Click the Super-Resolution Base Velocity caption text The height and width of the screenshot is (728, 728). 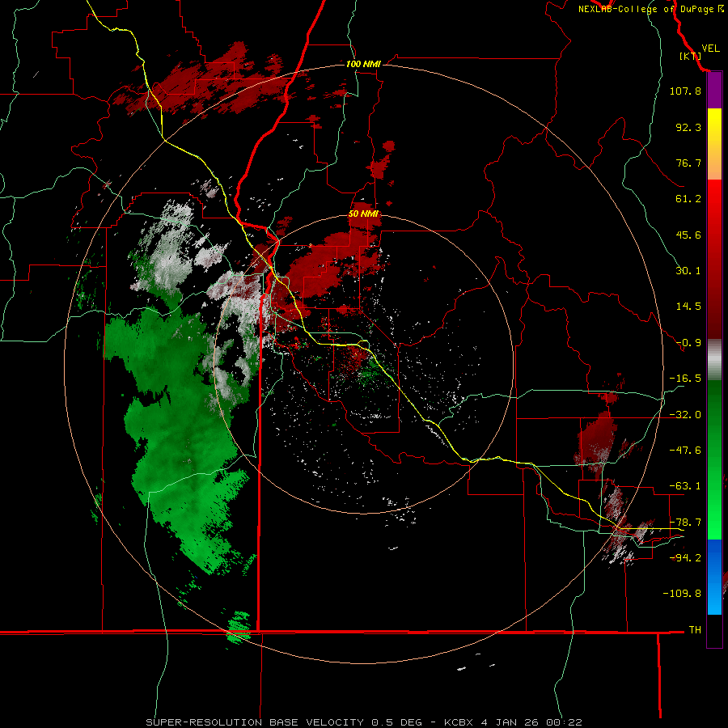(x=364, y=722)
